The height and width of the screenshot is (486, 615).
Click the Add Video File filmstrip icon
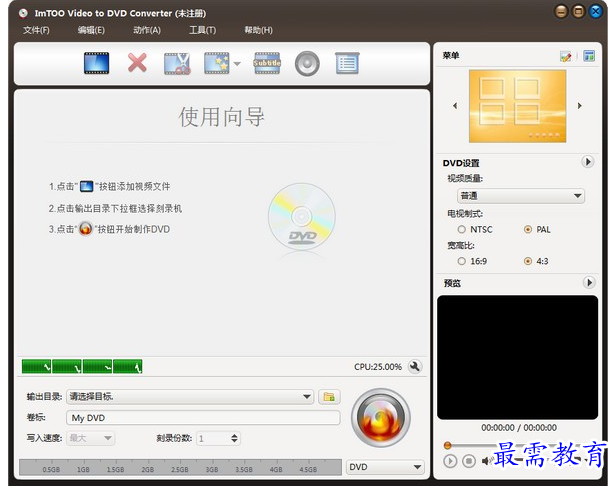tap(96, 63)
